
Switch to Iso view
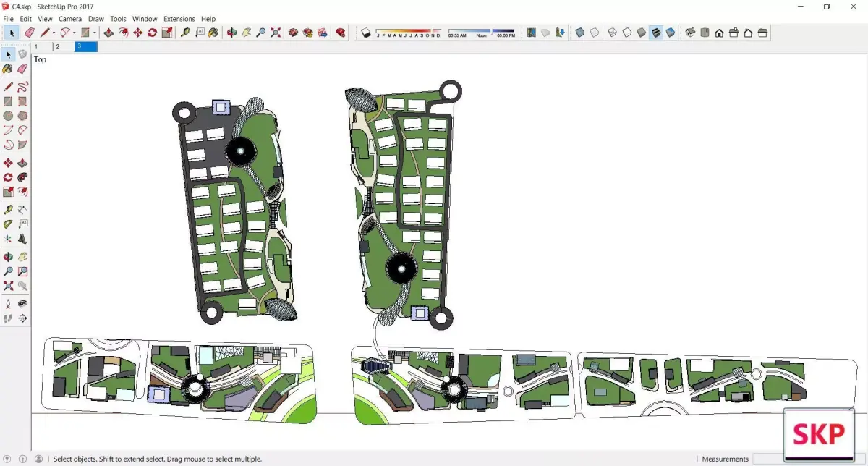tap(690, 33)
